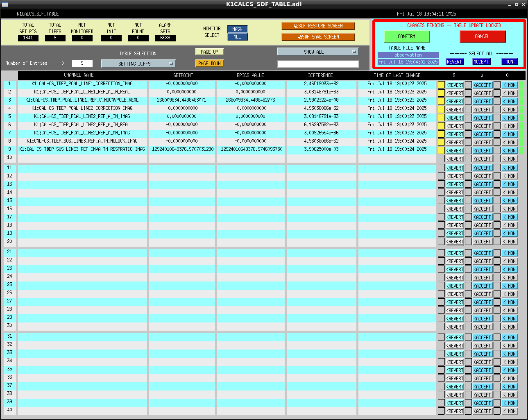The image size is (528, 420).
Task: Click REVERT on row 9
Action: [455, 150]
